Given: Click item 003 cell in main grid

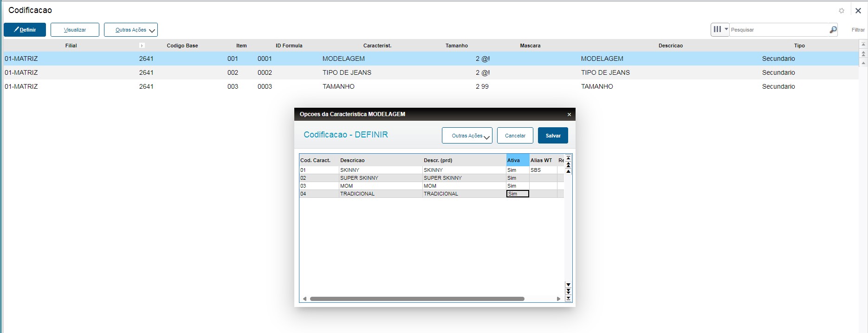Looking at the screenshot, I should coord(233,86).
